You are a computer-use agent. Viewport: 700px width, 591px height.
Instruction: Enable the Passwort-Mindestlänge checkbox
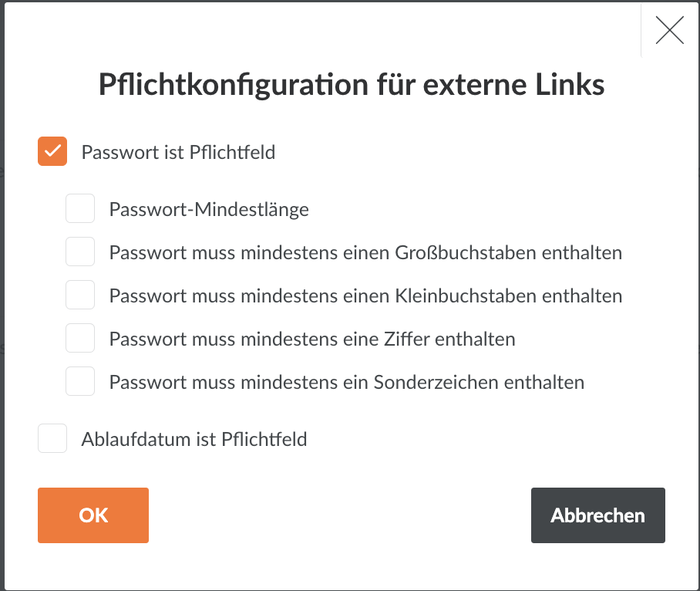80,208
